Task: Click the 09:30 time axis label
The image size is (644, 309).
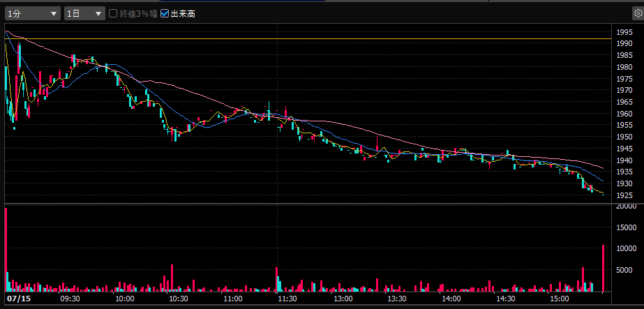Action: (70, 299)
